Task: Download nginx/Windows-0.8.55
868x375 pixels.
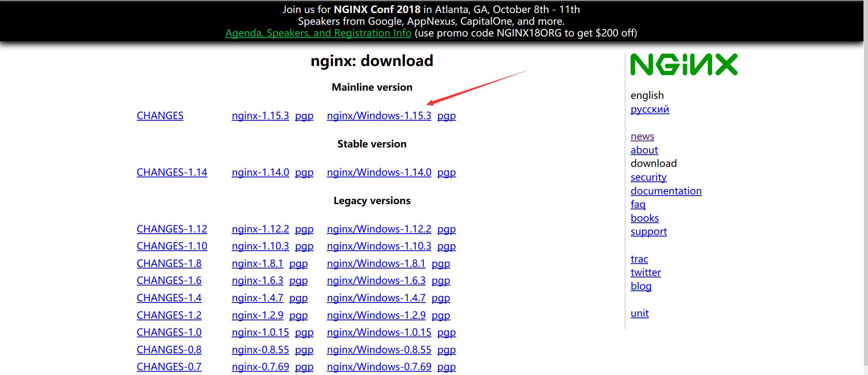Action: [x=379, y=350]
